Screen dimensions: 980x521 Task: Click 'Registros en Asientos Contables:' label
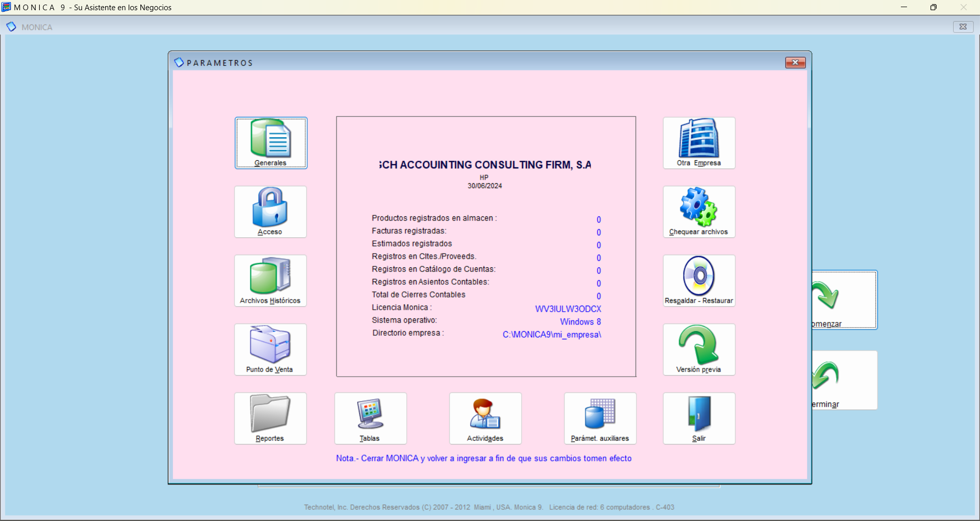pyautogui.click(x=430, y=282)
